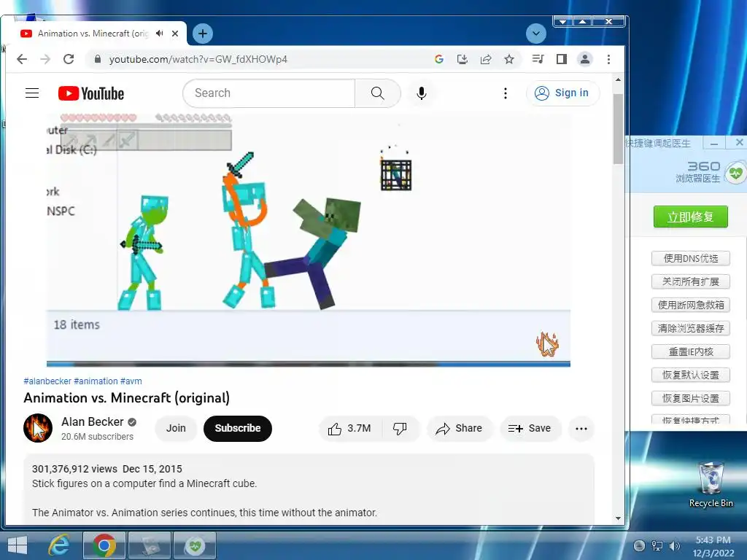The width and height of the screenshot is (747, 560).
Task: Open Alan Becker channel name
Action: coord(93,422)
